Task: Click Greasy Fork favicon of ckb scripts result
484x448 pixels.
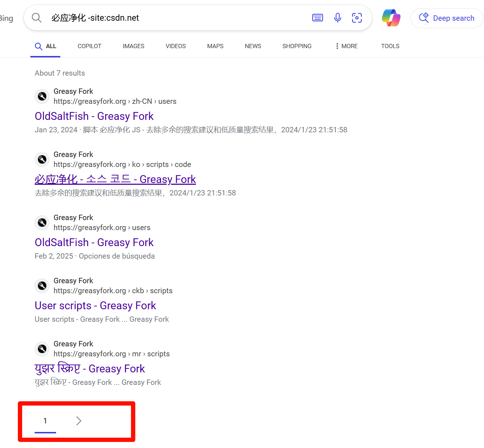Action: coord(42,286)
